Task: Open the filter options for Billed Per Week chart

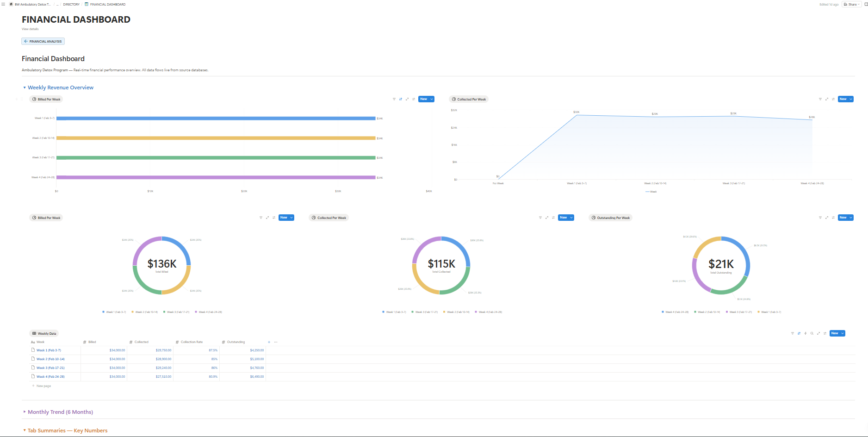Action: tap(394, 99)
